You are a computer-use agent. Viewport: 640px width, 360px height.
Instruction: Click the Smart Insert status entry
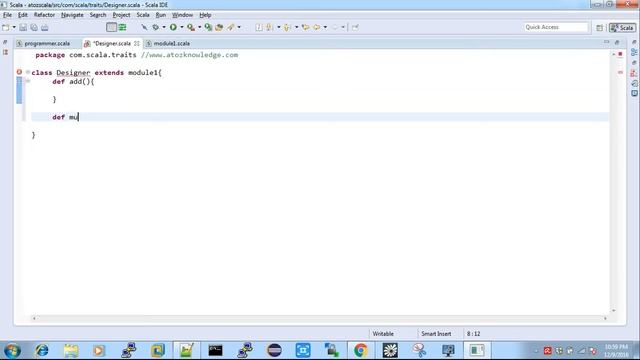click(436, 334)
